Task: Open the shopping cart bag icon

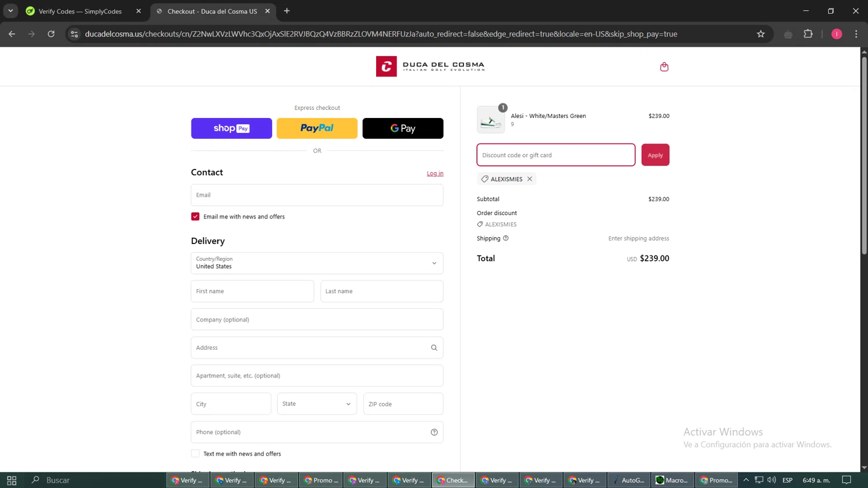Action: pyautogui.click(x=664, y=66)
